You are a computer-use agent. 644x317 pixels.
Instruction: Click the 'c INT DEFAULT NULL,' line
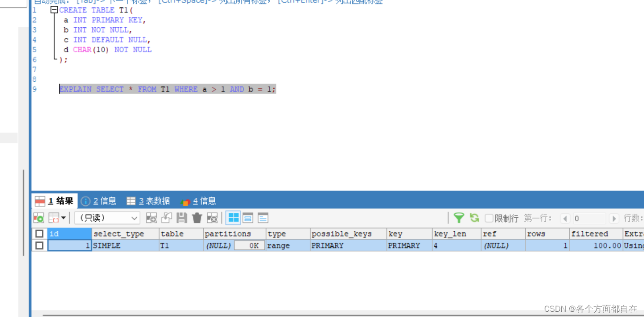tap(107, 40)
